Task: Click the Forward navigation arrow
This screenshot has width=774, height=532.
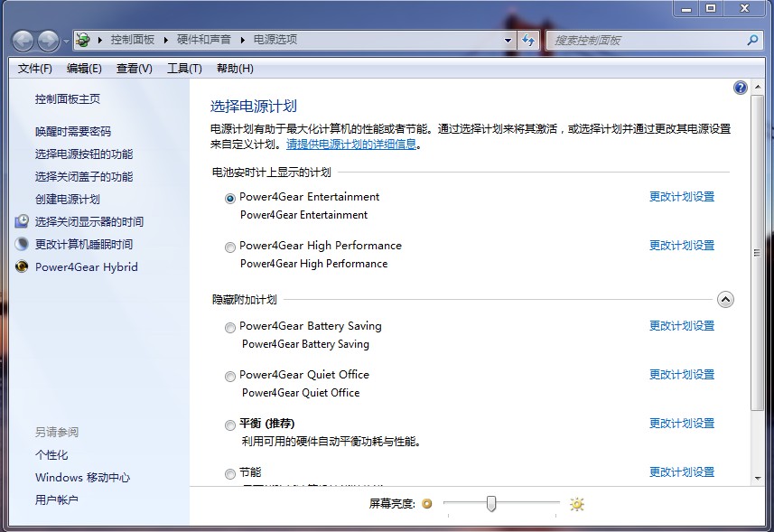Action: tap(49, 41)
